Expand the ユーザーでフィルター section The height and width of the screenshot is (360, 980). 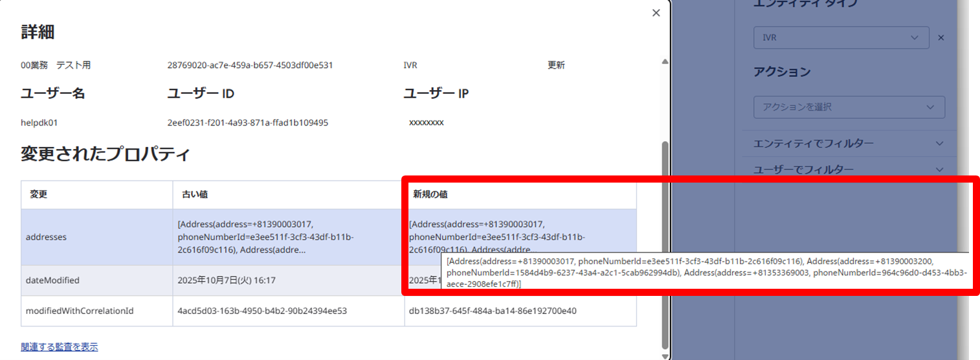pyautogui.click(x=849, y=170)
